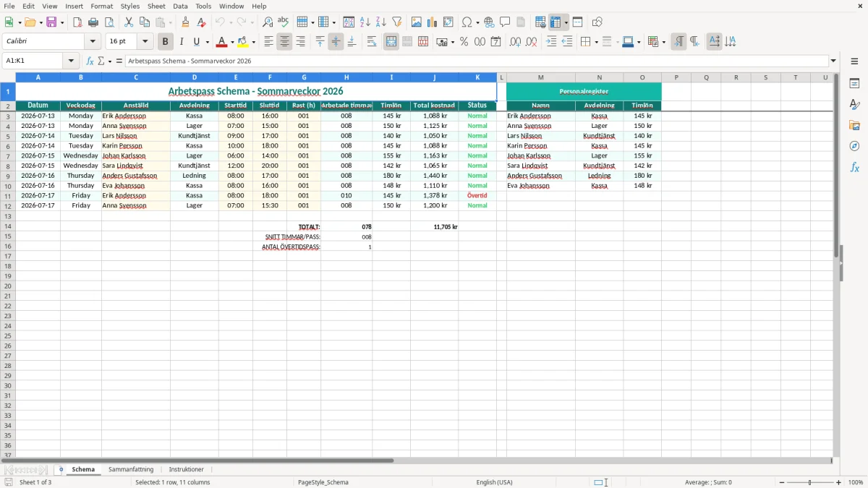
Task: Open Font Color dropdown arrow
Action: (232, 42)
